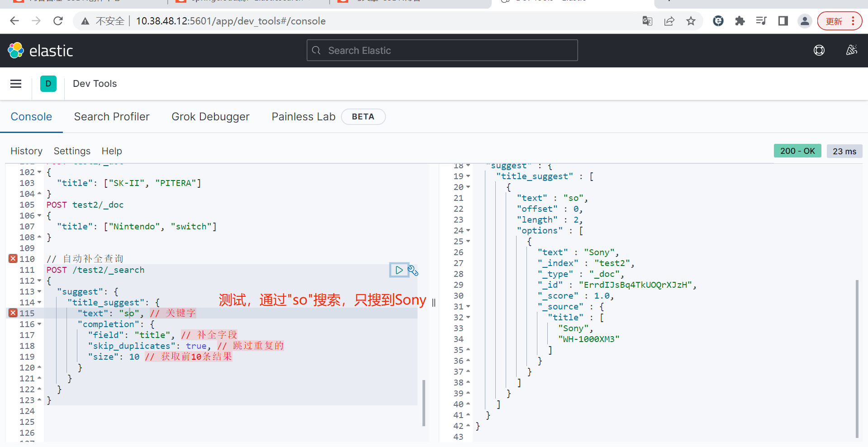Click the "Nintendo", "switch" title line
Screen dimensions: 868x447
point(137,226)
